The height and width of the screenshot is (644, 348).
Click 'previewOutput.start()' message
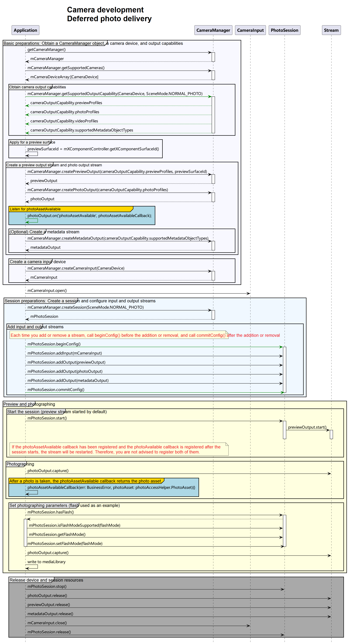click(307, 427)
